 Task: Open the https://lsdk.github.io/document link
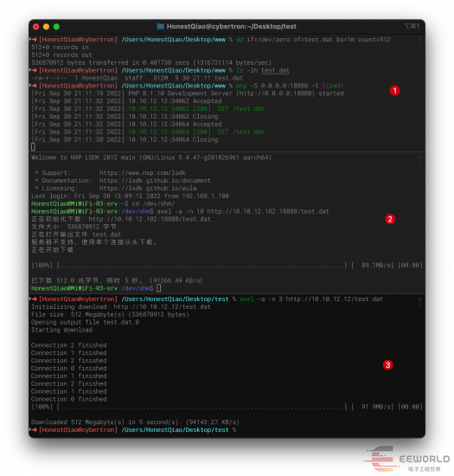click(155, 181)
